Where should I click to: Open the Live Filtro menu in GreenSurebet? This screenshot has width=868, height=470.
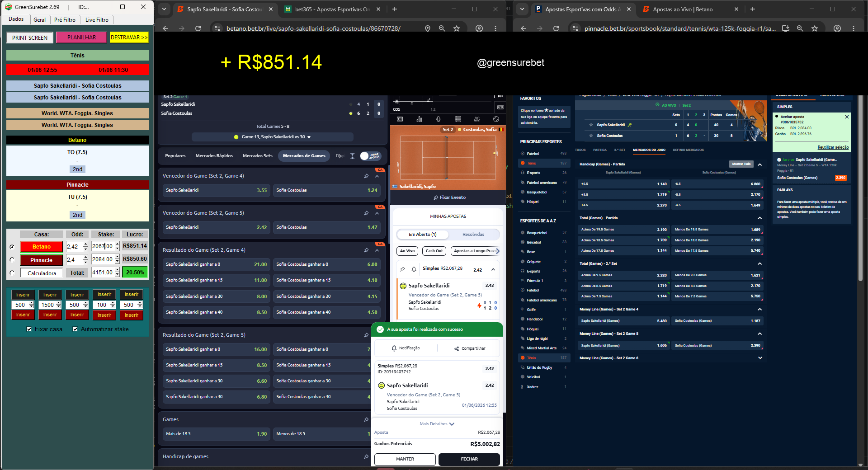click(x=97, y=19)
